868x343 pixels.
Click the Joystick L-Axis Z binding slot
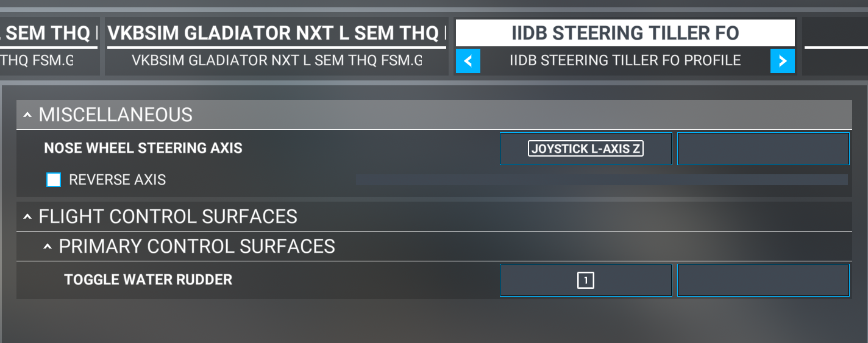586,149
